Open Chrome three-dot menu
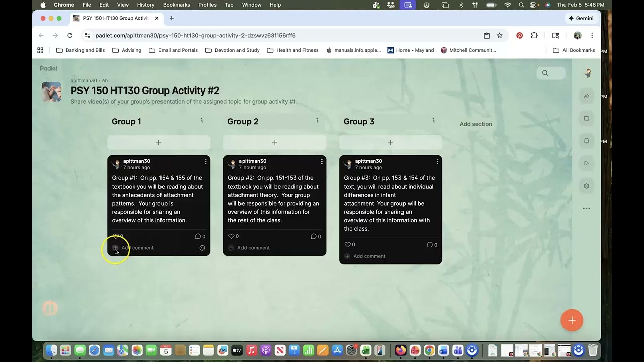 (x=592, y=36)
